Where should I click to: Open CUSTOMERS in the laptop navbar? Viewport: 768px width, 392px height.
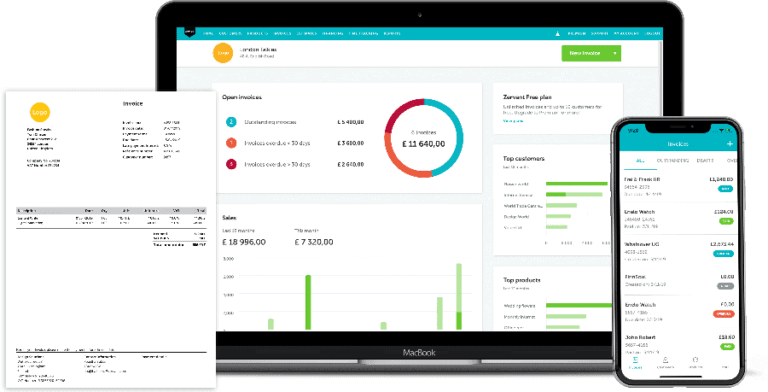tap(230, 33)
